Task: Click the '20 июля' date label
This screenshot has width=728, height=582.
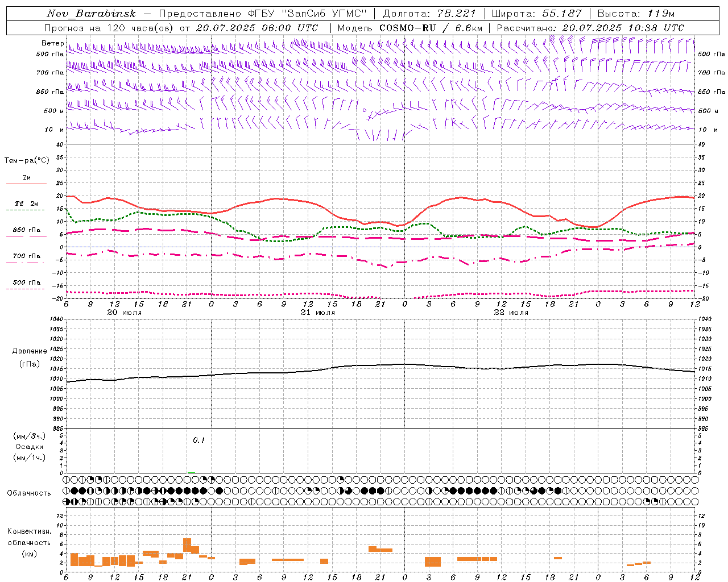Action: tap(125, 313)
